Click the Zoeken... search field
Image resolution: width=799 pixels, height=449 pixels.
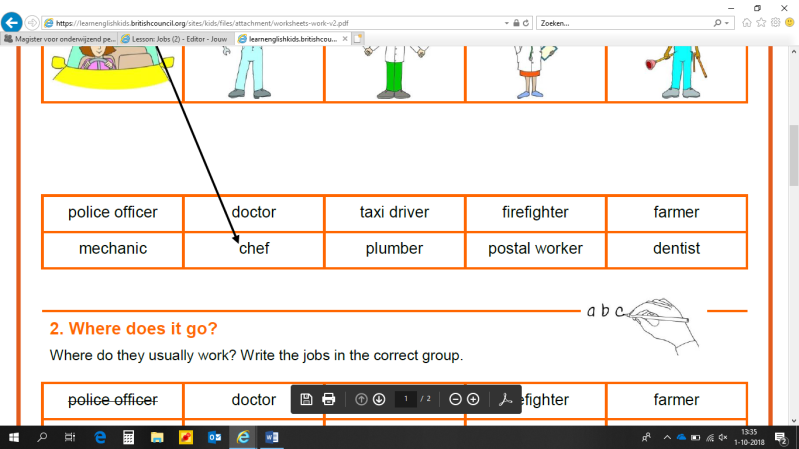click(x=626, y=23)
